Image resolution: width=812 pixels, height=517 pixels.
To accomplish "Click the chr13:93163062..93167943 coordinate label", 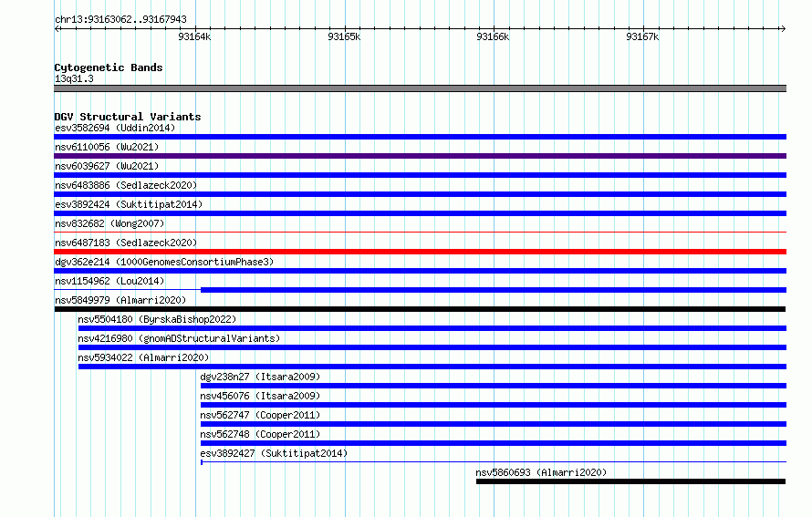I will coord(120,19).
